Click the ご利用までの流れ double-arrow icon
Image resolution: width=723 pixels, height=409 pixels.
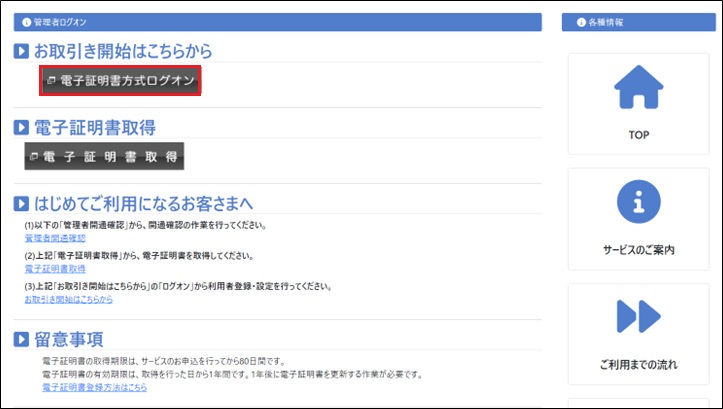(x=639, y=316)
